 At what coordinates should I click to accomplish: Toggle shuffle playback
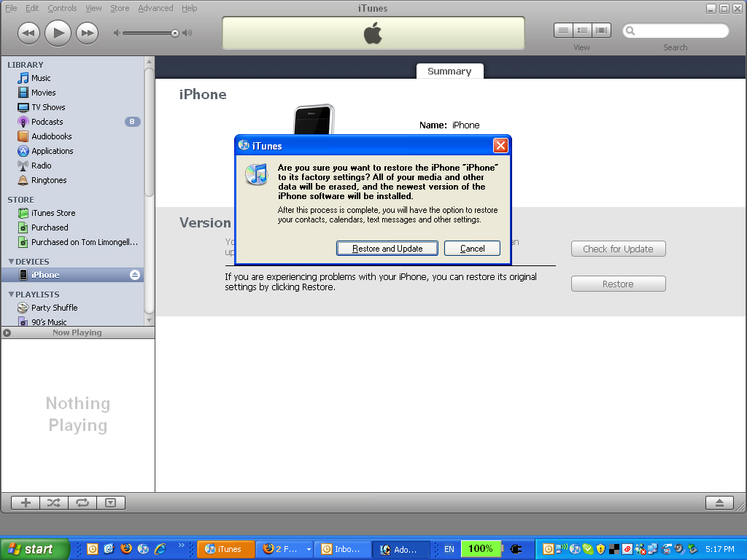(54, 502)
